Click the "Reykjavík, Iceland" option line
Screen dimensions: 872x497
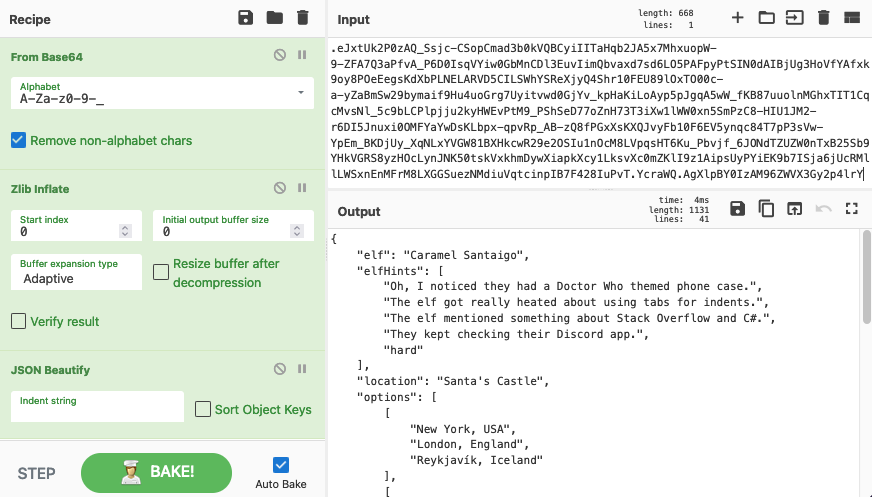476,460
